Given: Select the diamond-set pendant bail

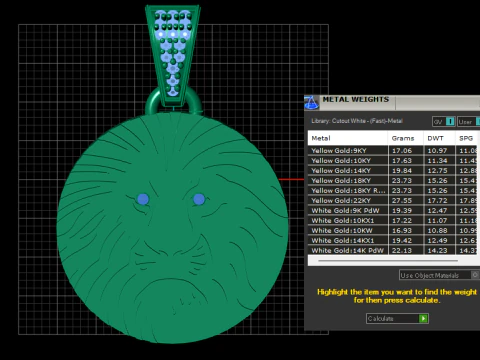Looking at the screenshot, I should 173,55.
